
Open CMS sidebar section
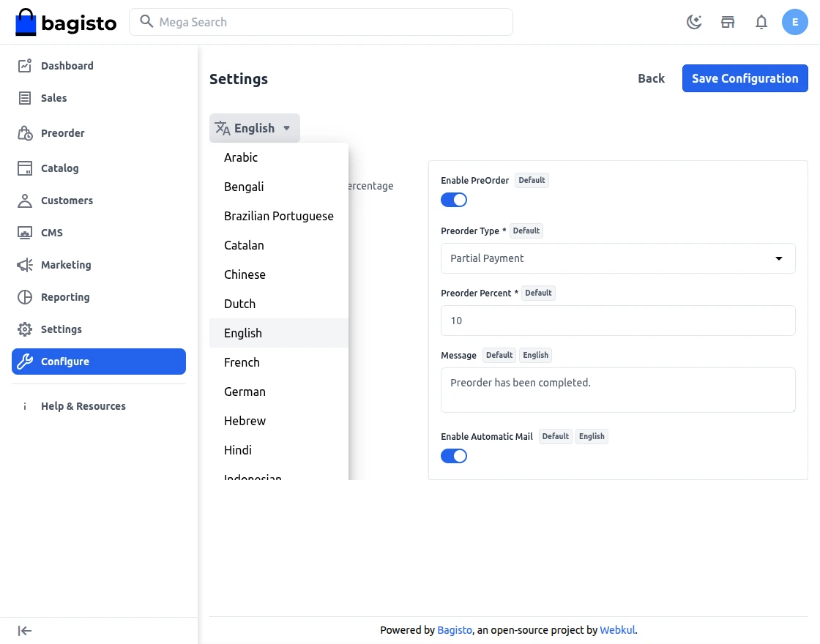[x=99, y=233]
